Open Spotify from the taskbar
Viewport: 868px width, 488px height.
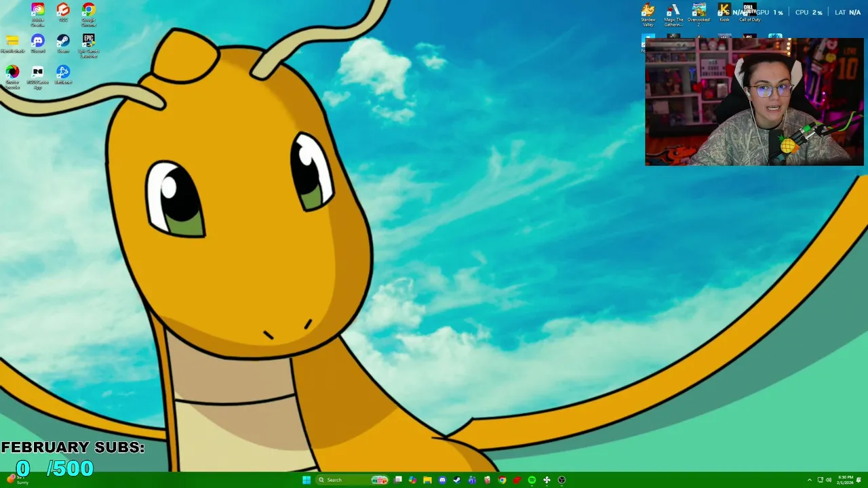532,480
